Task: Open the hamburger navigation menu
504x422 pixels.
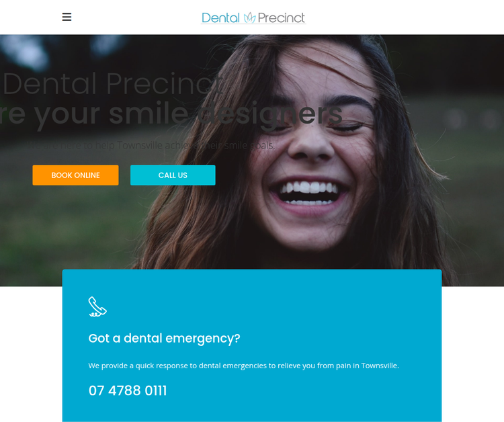Action: pos(67,17)
